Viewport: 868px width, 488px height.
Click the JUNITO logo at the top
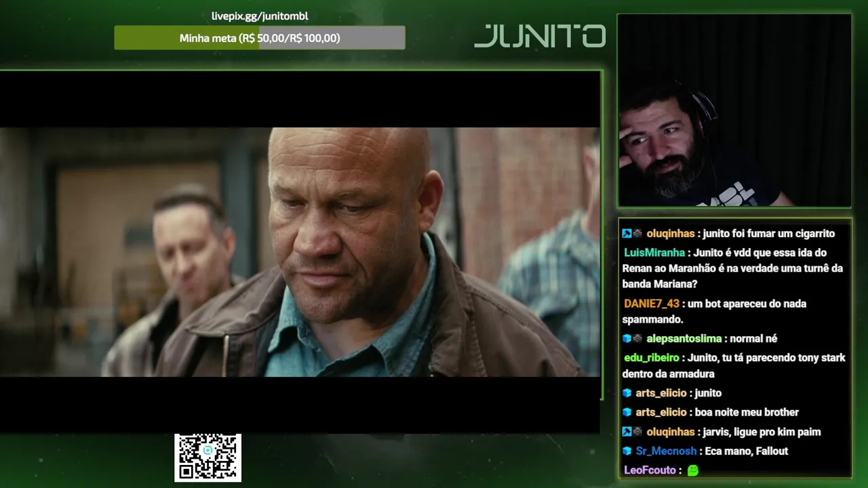pyautogui.click(x=540, y=36)
